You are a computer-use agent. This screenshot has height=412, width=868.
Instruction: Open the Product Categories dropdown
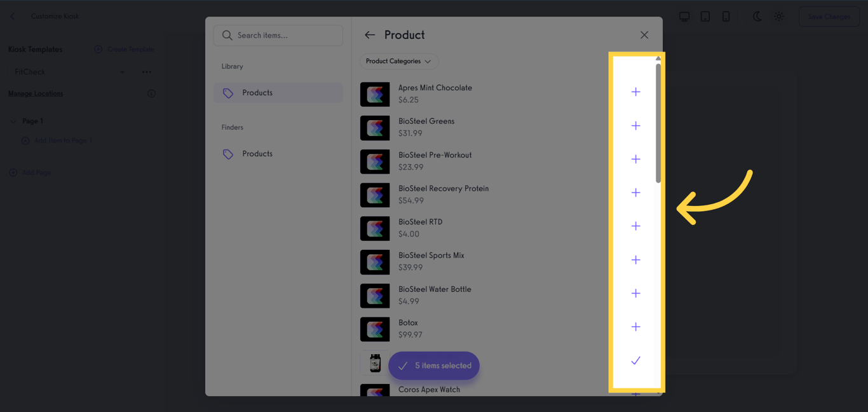click(398, 61)
